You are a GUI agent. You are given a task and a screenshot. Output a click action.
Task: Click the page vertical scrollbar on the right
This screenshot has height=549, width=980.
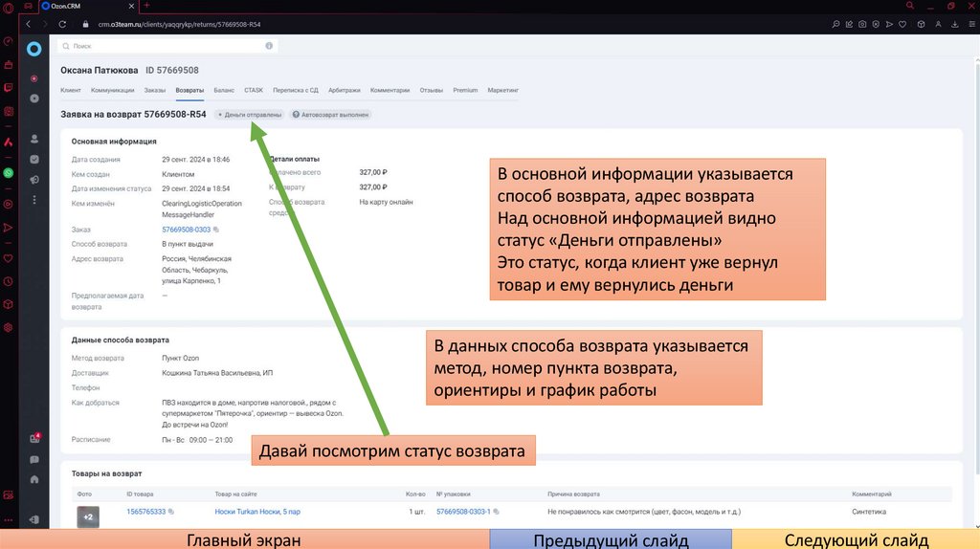pos(977,269)
